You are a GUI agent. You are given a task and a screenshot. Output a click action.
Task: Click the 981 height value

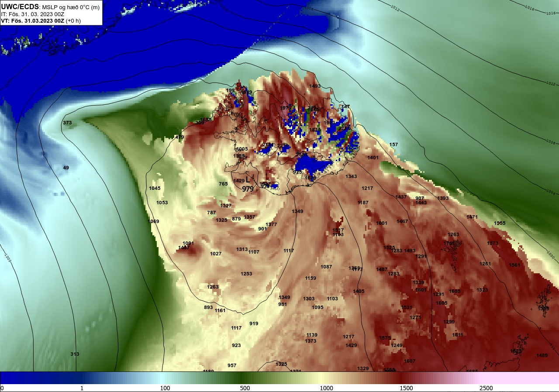(x=283, y=304)
